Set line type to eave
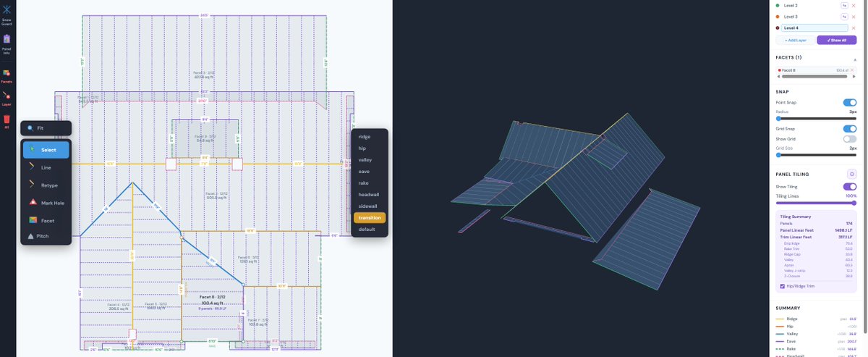Screen dimensions: 868x357 click(370, 171)
